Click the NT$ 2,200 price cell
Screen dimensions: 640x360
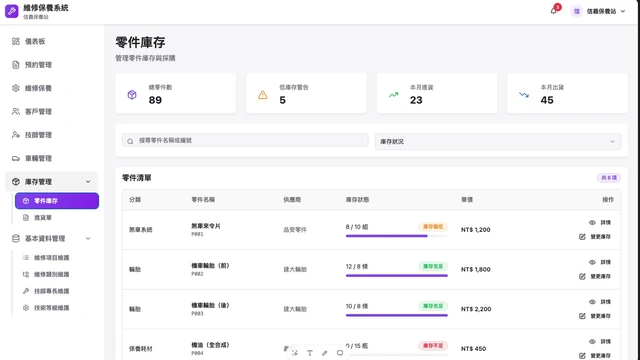coord(476,309)
